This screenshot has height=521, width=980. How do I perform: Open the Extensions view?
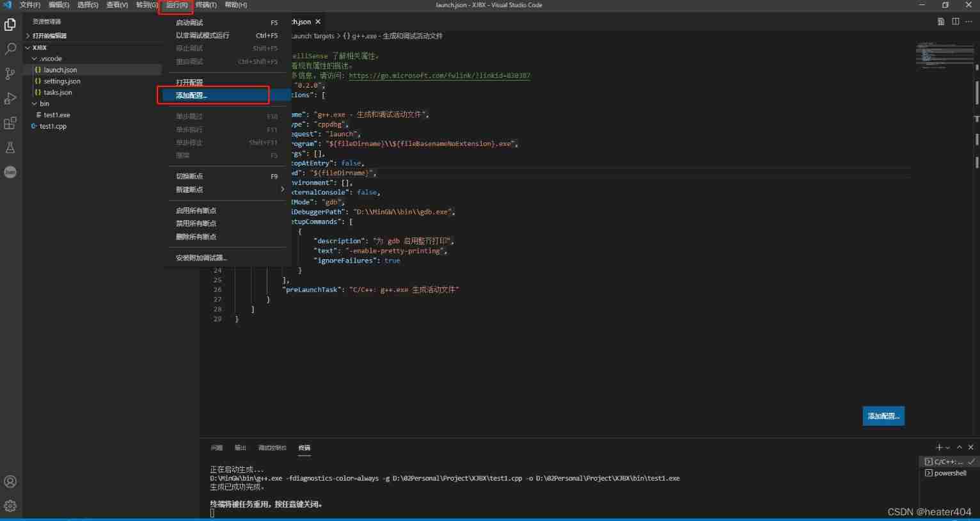pos(10,123)
